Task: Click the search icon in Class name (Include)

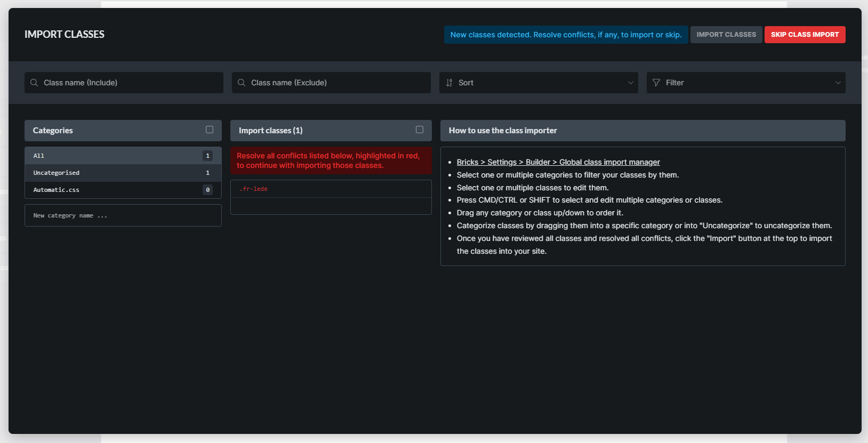Action: [x=34, y=83]
